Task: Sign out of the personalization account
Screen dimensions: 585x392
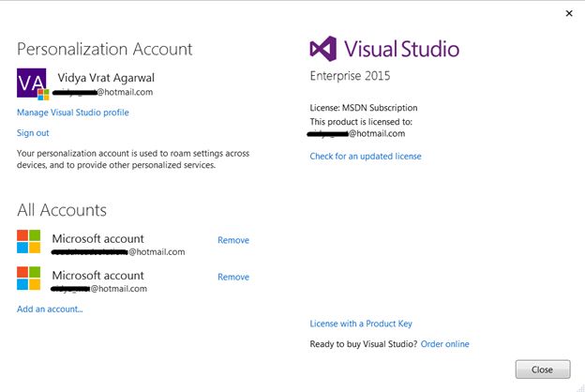Action: [33, 133]
